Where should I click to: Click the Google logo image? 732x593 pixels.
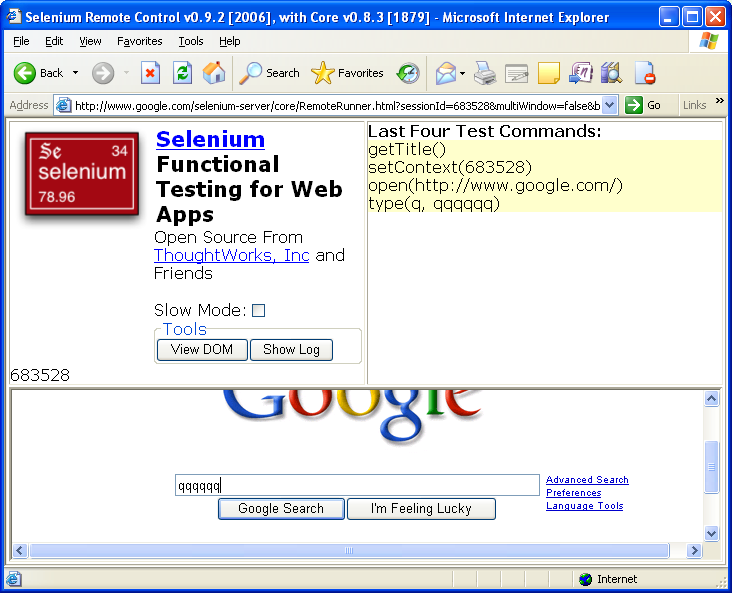[x=352, y=417]
